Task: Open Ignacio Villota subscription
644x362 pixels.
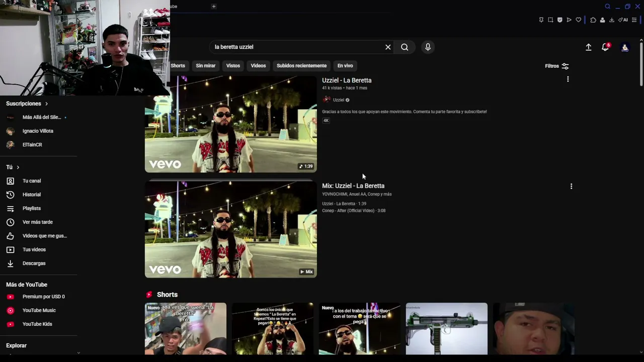Action: pos(39,131)
